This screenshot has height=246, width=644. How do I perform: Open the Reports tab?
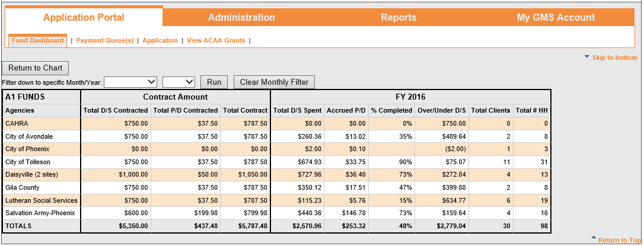point(398,18)
